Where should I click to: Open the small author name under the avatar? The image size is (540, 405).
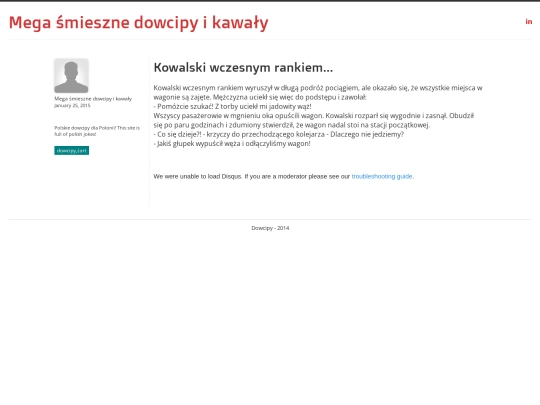93,99
